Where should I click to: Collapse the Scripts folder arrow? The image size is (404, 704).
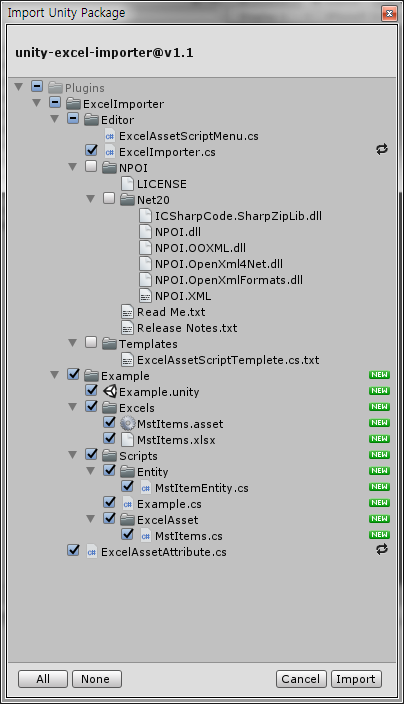[73, 455]
